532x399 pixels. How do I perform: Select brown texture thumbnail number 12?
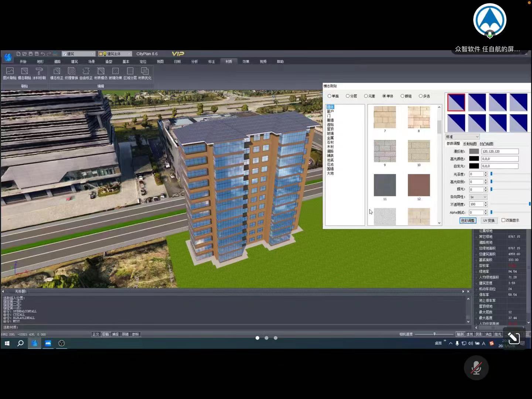click(x=419, y=185)
